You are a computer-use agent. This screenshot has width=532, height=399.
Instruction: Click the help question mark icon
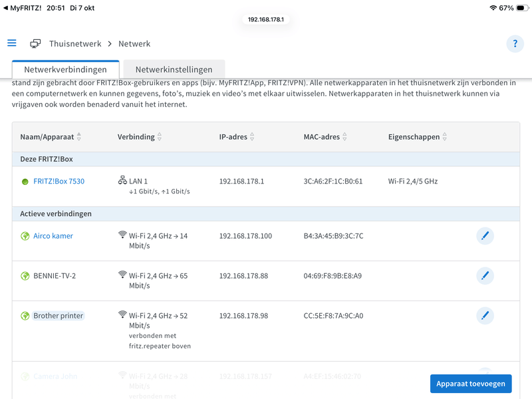pyautogui.click(x=515, y=44)
